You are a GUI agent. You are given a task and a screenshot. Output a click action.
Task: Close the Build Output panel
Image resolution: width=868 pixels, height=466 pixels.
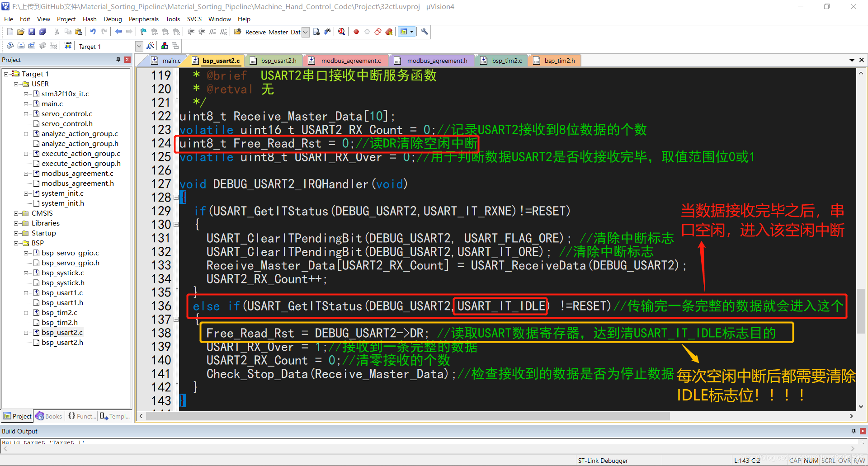[863, 431]
